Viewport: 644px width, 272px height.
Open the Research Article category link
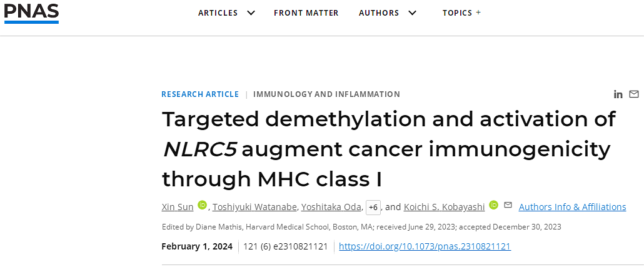[x=200, y=94]
